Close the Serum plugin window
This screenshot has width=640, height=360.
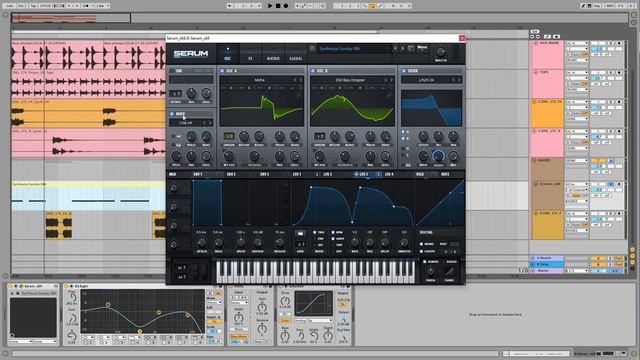(x=462, y=38)
